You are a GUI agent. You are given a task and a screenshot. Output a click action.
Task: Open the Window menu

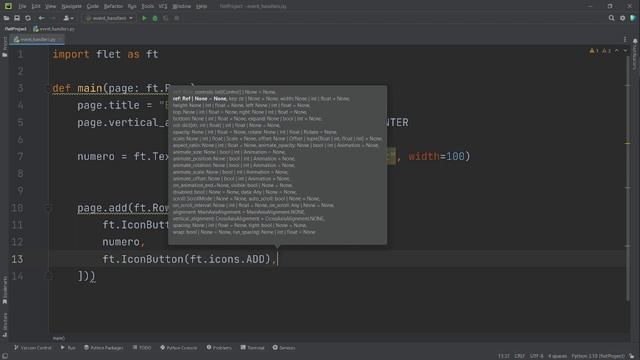pyautogui.click(x=181, y=6)
